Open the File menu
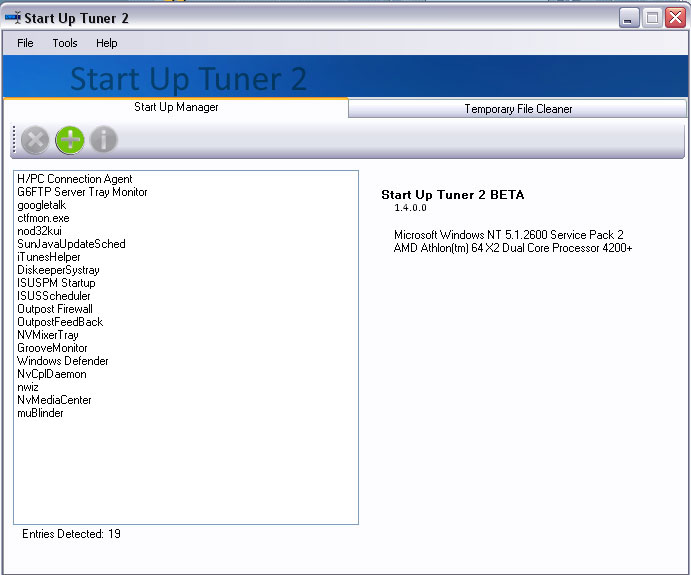 (x=25, y=43)
